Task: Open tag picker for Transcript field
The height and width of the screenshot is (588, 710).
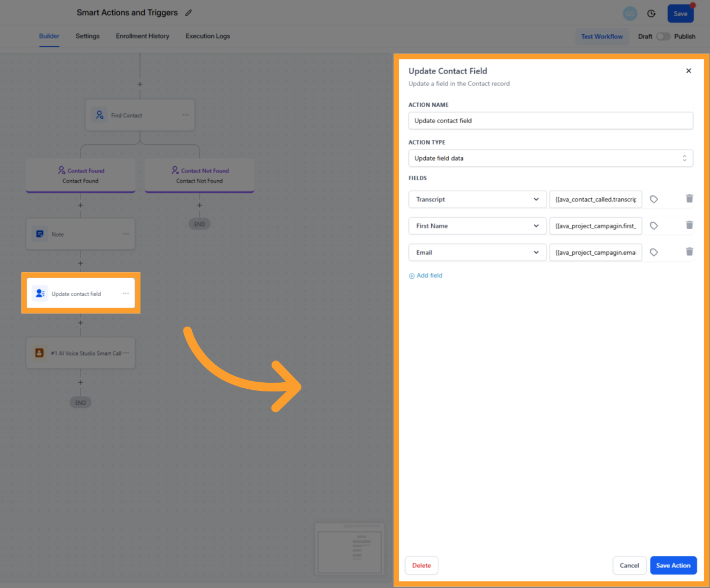Action: click(x=654, y=199)
